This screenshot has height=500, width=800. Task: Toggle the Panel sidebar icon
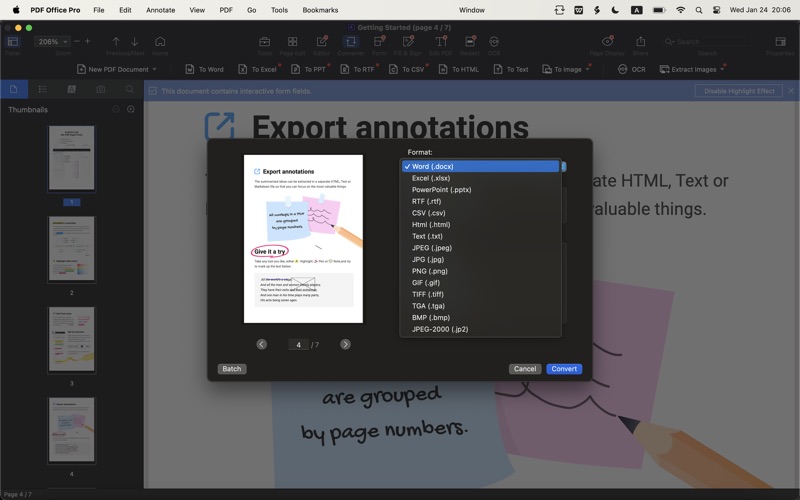(13, 42)
